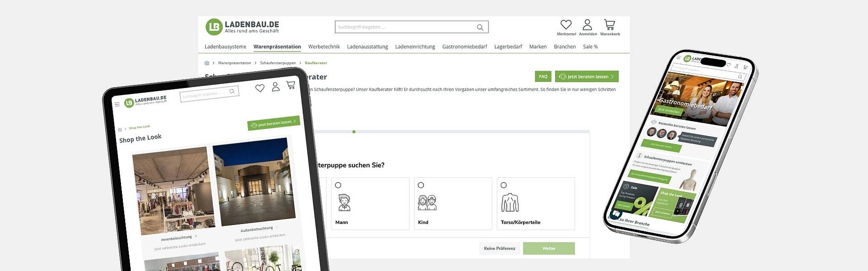
Task: Tap the heart icon on the tablet screen
Action: [x=260, y=88]
